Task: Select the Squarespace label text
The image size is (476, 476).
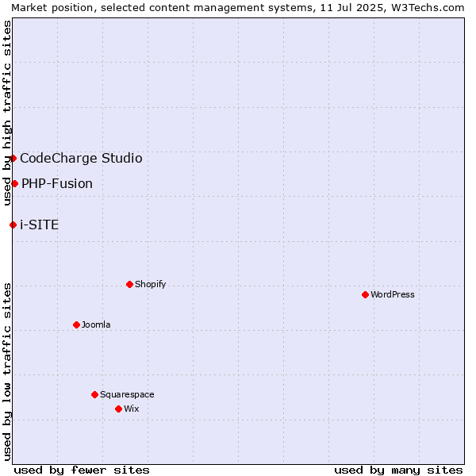Action: click(x=127, y=394)
